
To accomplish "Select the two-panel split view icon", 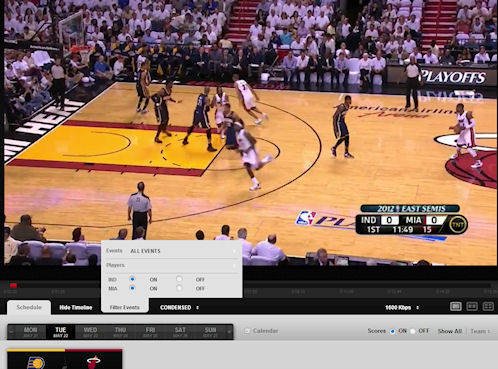I will [x=472, y=306].
